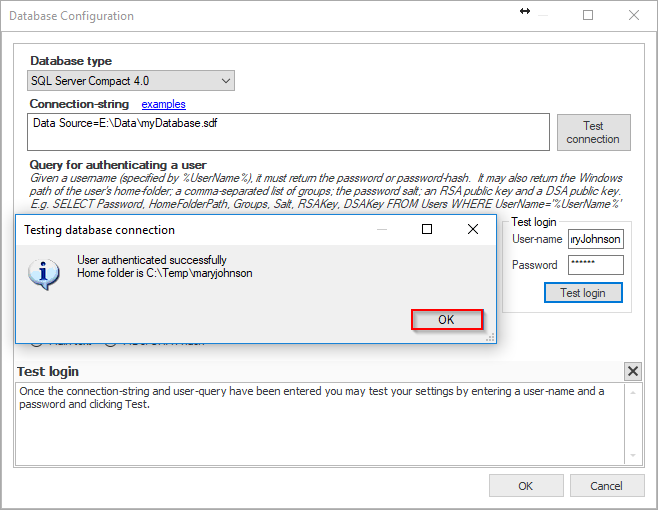Maximize the Testing database connection dialog
This screenshot has height=510, width=658.
click(427, 230)
